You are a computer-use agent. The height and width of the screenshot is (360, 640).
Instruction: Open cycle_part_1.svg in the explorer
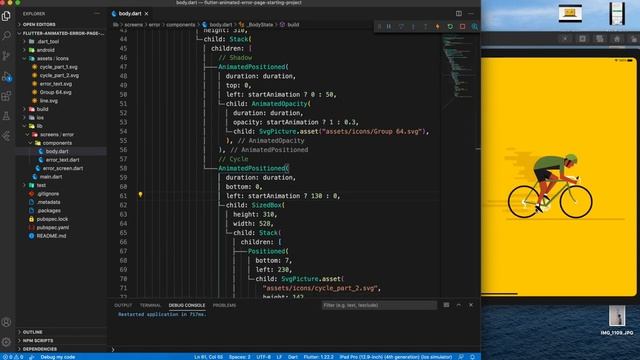click(58, 67)
